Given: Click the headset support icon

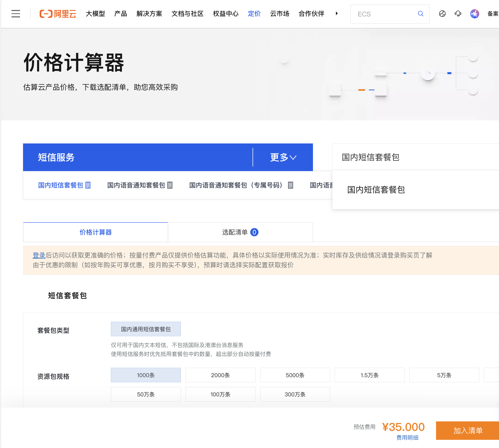Looking at the screenshot, I should pyautogui.click(x=458, y=14).
